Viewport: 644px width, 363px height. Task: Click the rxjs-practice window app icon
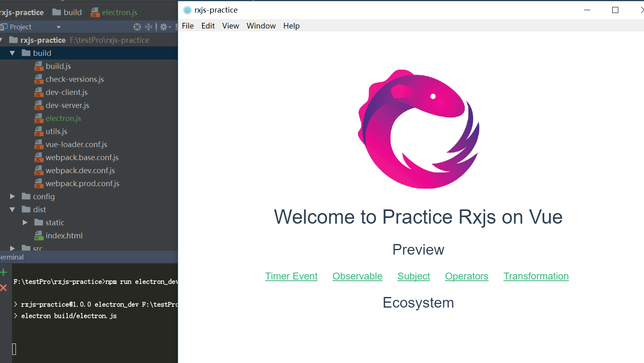coord(187,10)
